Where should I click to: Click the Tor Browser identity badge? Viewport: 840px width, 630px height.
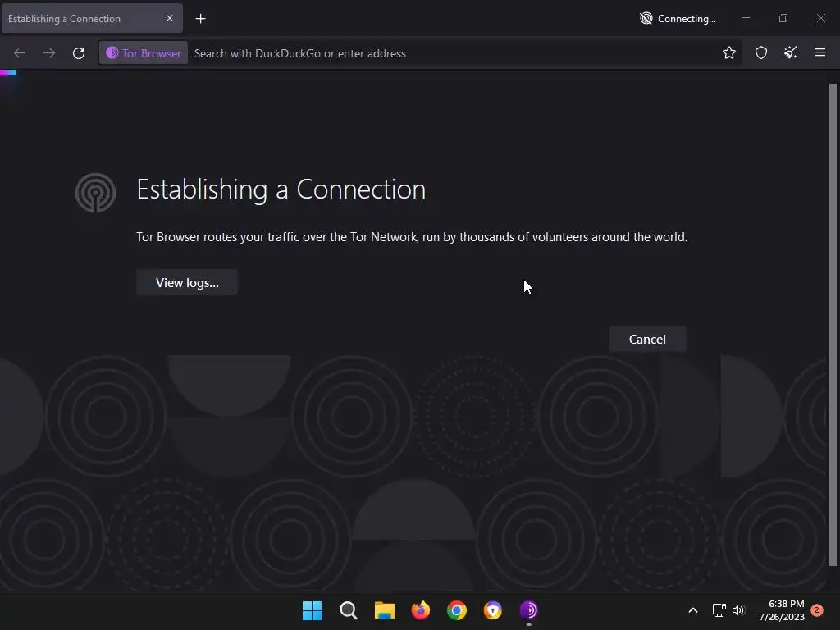[x=144, y=53]
